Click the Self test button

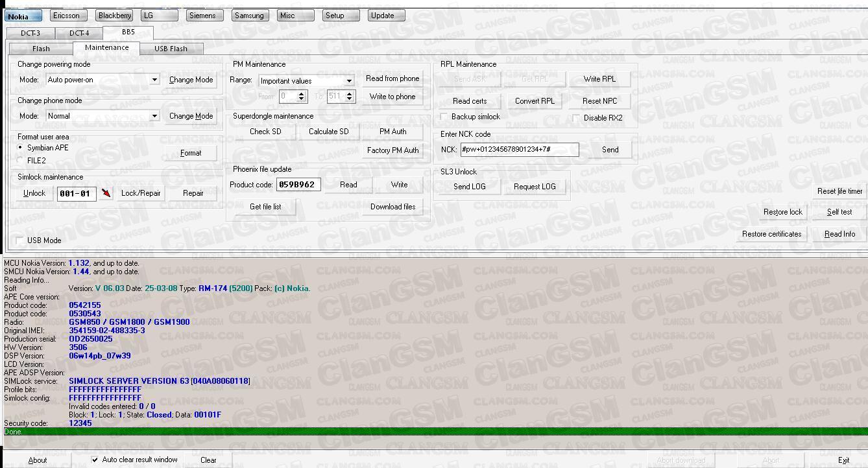coord(839,212)
